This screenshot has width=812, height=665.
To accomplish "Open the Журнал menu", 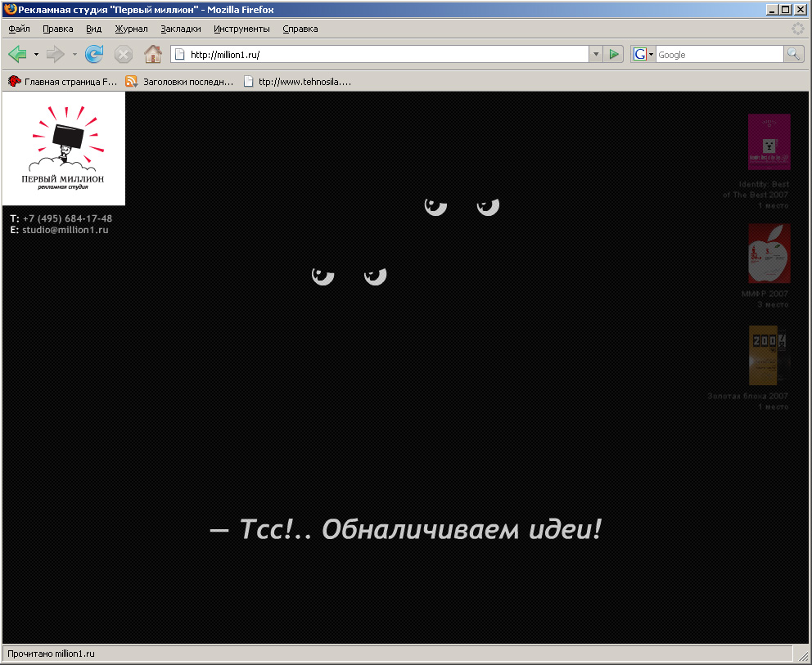I will pos(132,29).
